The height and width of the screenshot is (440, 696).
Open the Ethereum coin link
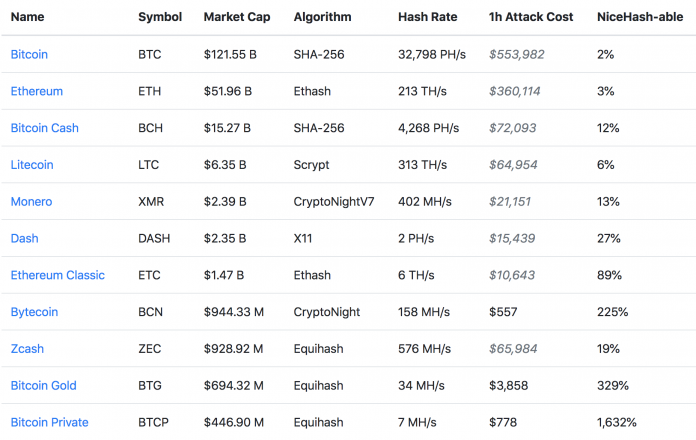36,91
